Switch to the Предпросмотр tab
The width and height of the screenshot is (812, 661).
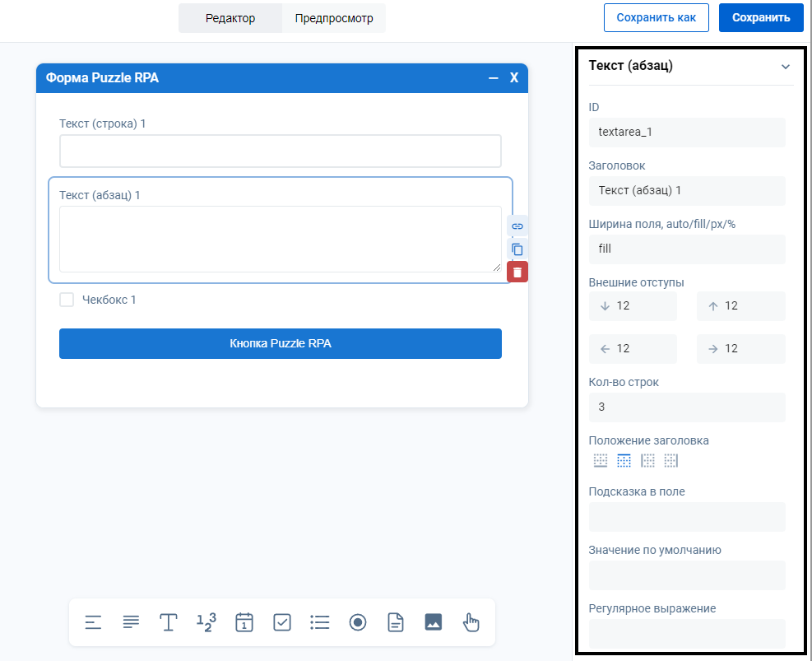click(334, 18)
